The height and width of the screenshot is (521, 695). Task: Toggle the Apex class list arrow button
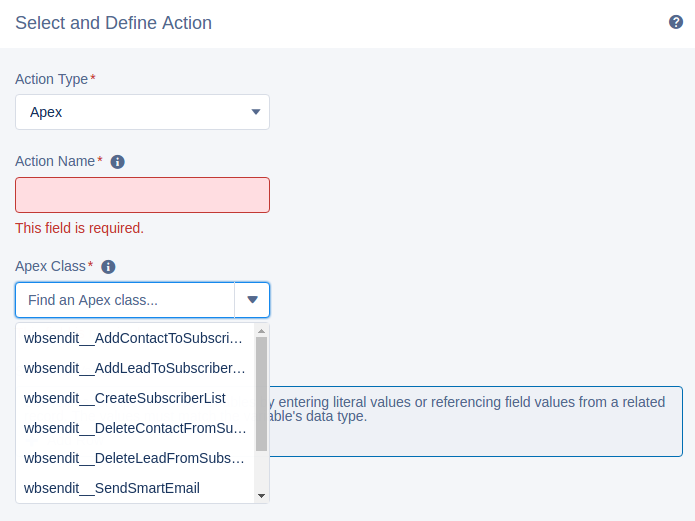[252, 299]
